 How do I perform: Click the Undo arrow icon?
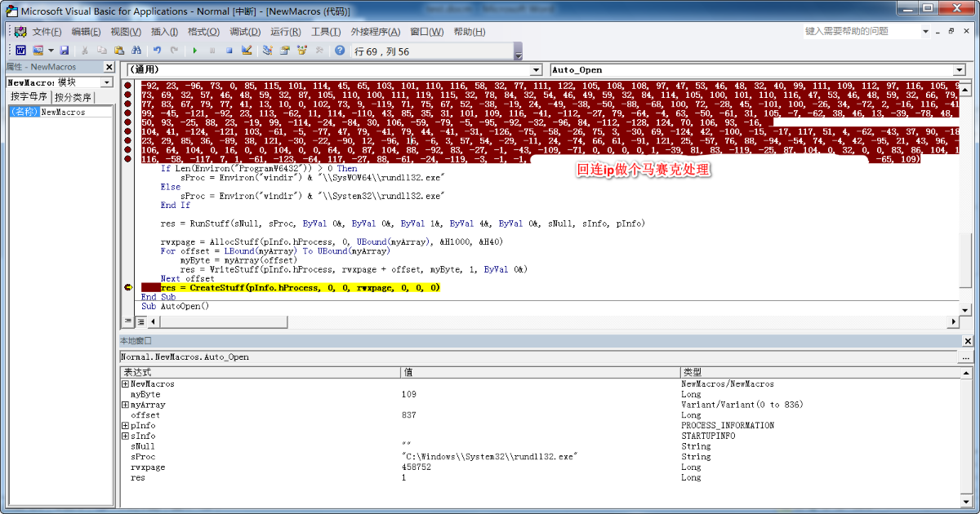click(157, 51)
